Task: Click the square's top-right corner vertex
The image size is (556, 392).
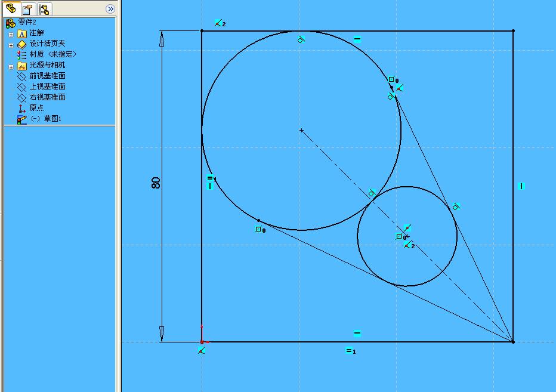Action: (x=513, y=31)
